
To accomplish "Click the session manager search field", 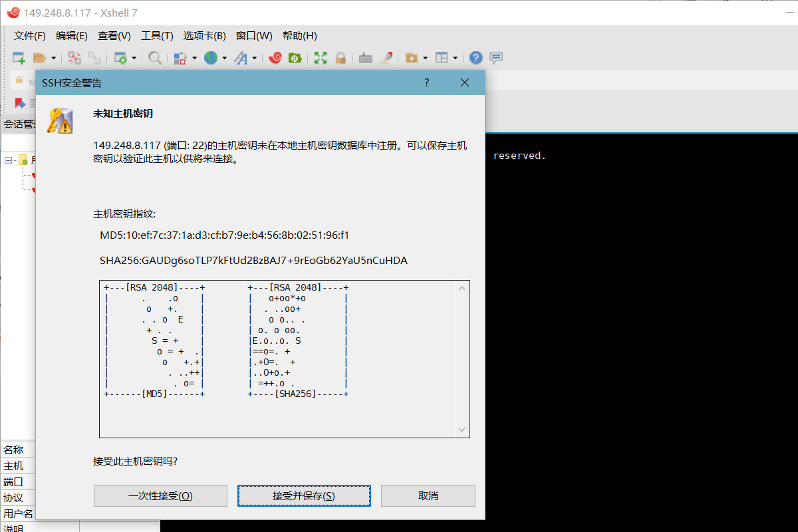I will [x=18, y=143].
